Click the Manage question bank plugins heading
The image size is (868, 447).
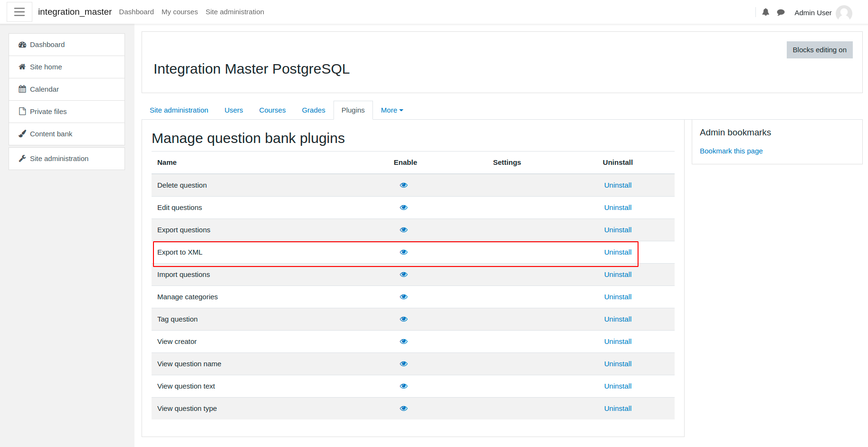248,138
